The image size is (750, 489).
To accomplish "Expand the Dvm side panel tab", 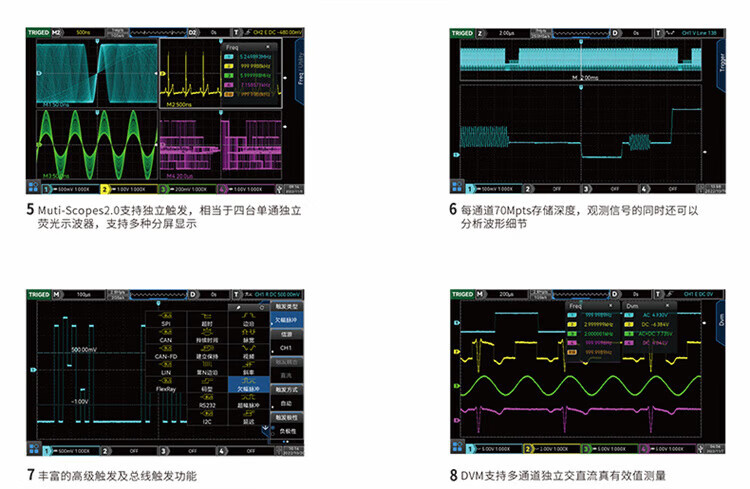I will (x=721, y=320).
